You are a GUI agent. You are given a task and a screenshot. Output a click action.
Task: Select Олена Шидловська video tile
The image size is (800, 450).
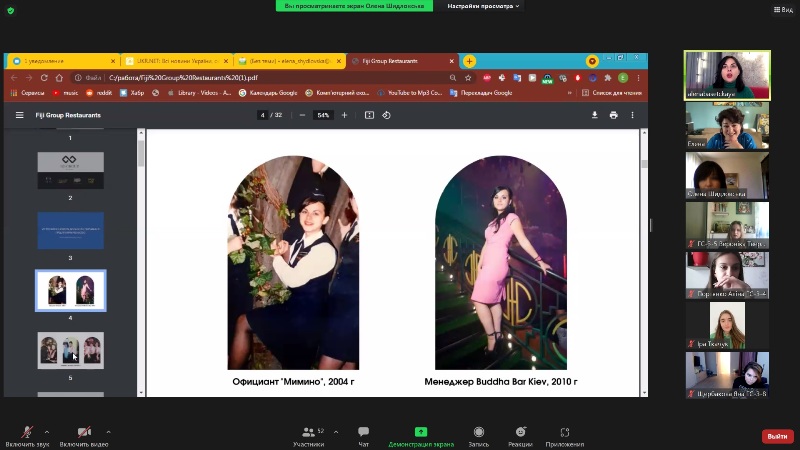tap(727, 175)
